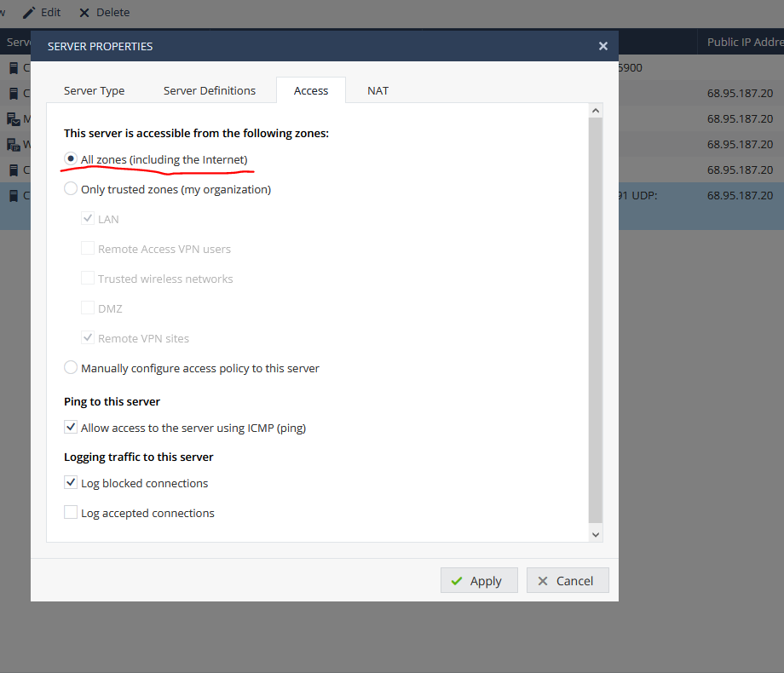Click the Apply button

[477, 580]
